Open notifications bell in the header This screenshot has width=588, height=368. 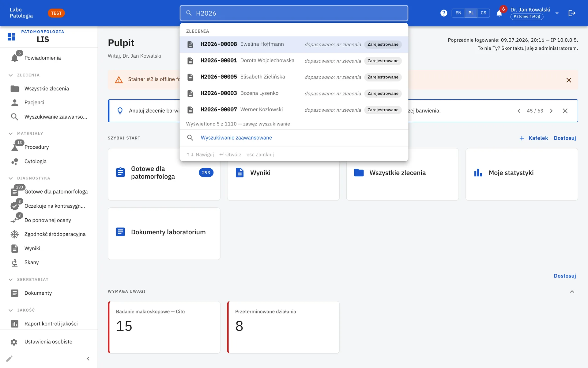pos(499,13)
